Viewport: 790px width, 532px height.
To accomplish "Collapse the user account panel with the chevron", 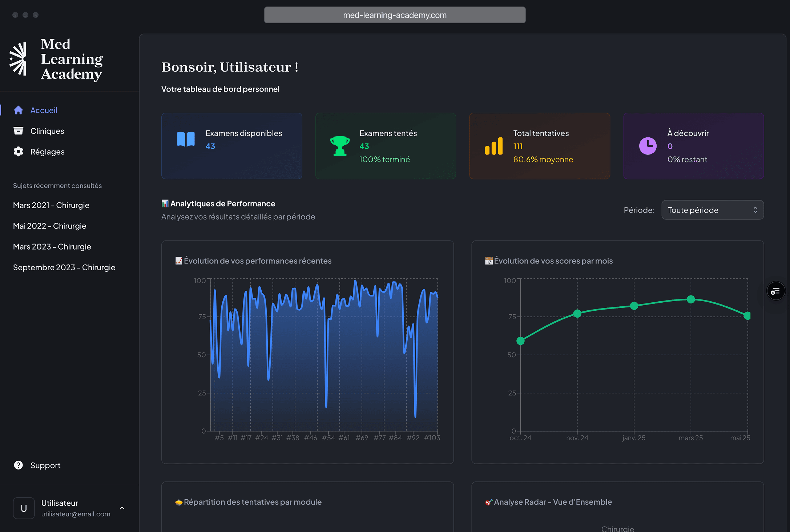I will (122, 508).
